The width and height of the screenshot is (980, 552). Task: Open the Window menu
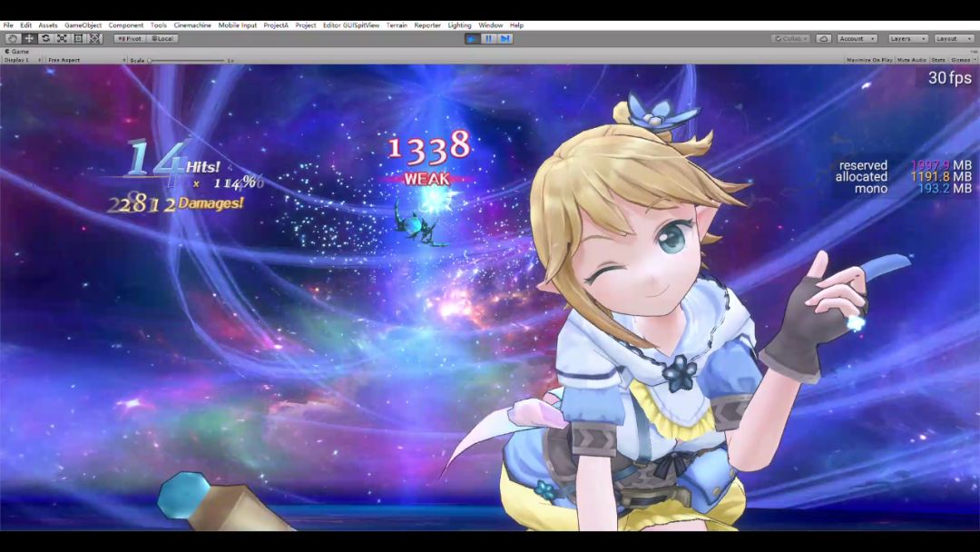(x=491, y=25)
